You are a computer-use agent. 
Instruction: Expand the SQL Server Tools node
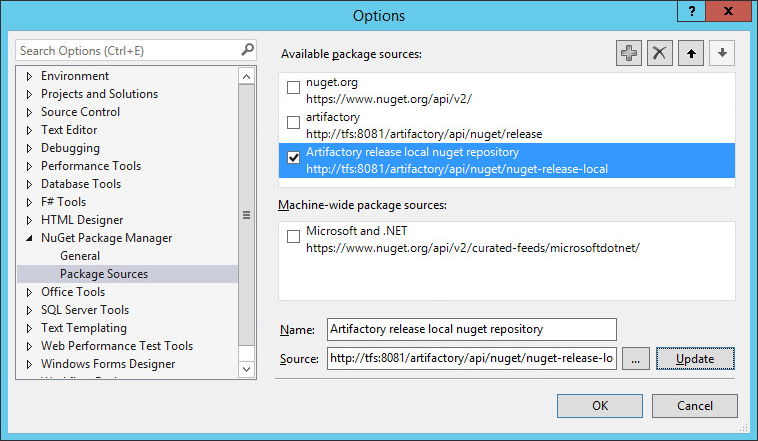29,310
